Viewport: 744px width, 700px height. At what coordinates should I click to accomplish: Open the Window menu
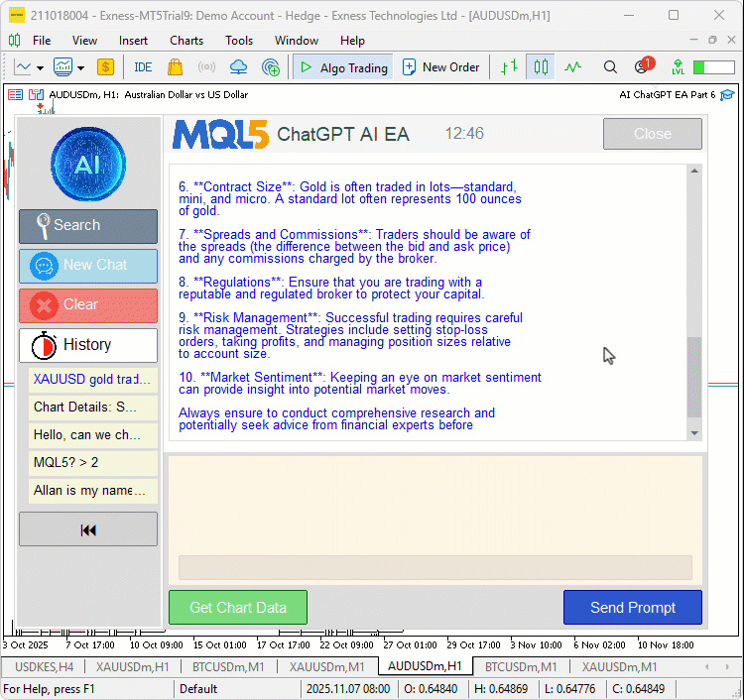click(x=297, y=41)
